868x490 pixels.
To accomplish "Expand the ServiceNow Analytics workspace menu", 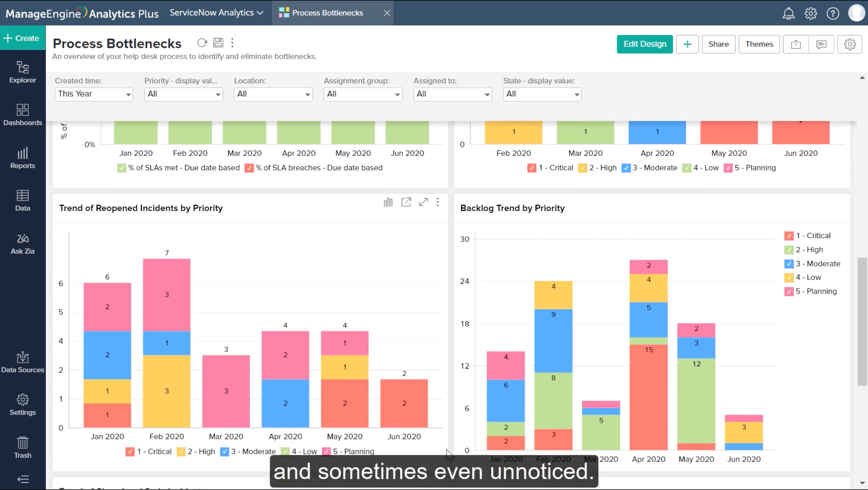I will [x=216, y=13].
